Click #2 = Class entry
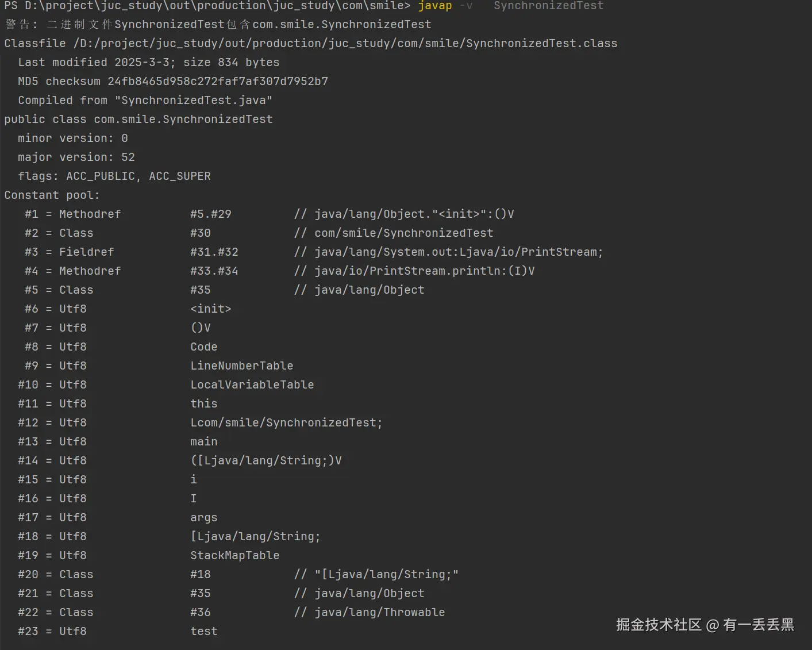 point(59,233)
